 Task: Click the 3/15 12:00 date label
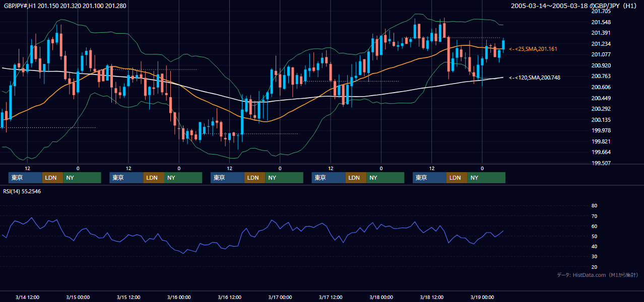pos(128,297)
